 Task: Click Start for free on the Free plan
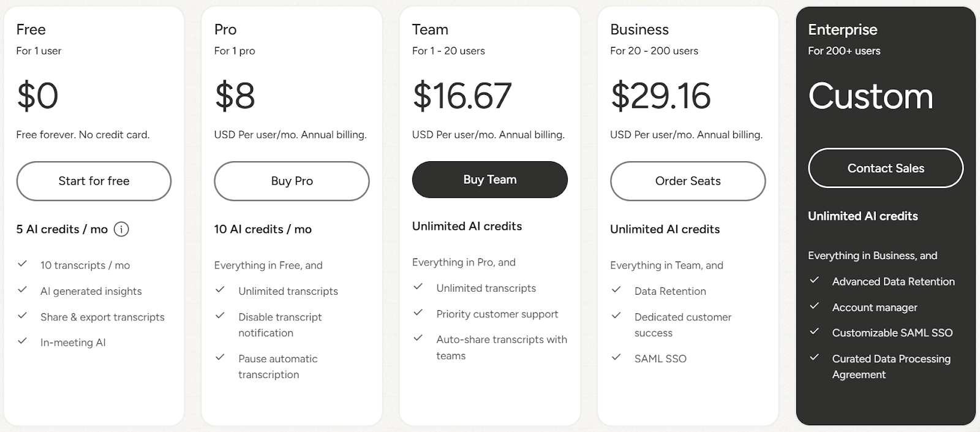click(93, 181)
